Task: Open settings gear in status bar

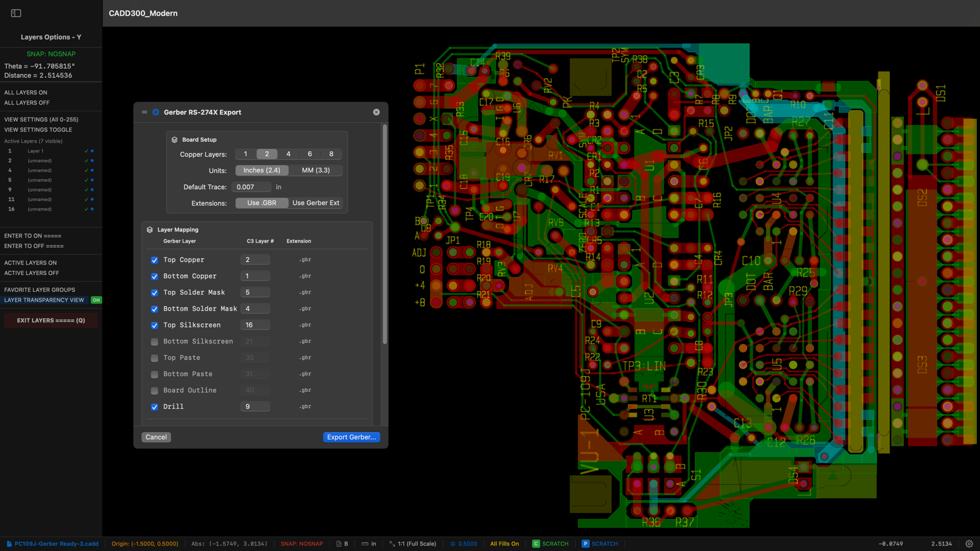Action: [969, 544]
